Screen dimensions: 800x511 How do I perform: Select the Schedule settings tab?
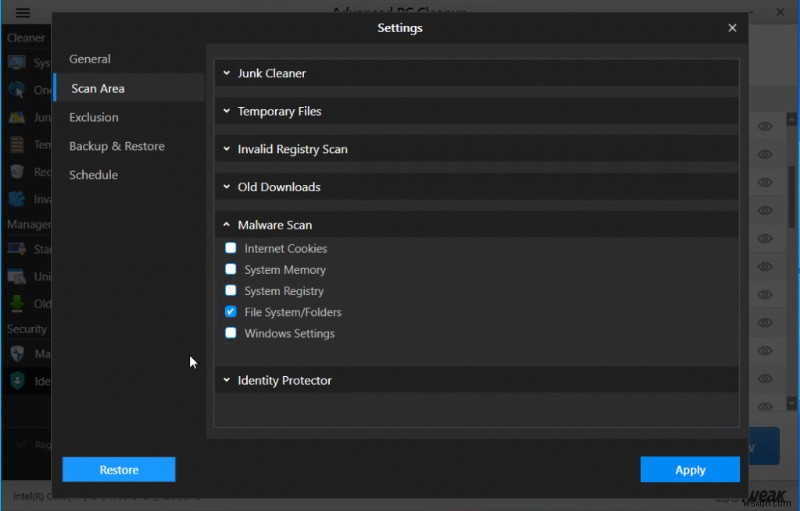pyautogui.click(x=93, y=175)
